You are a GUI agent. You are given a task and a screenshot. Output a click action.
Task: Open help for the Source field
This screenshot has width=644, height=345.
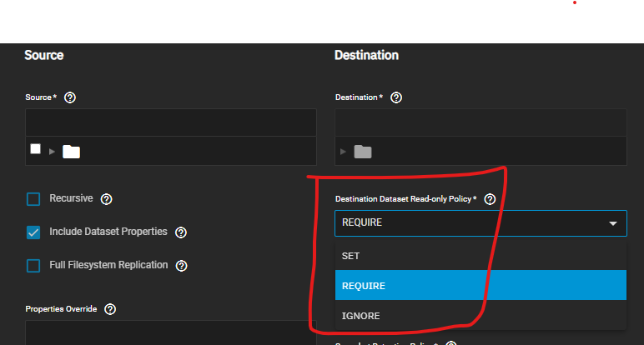pyautogui.click(x=70, y=97)
